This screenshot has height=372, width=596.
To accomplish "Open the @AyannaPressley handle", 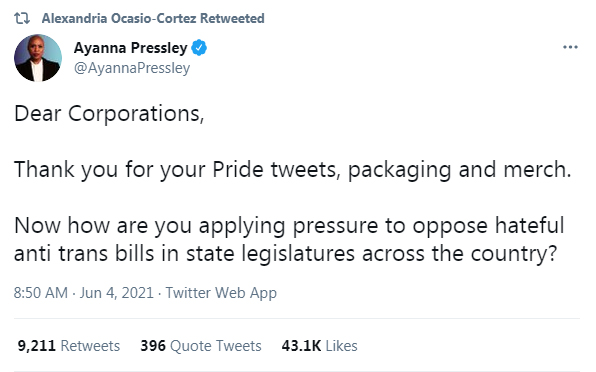I will tap(132, 68).
